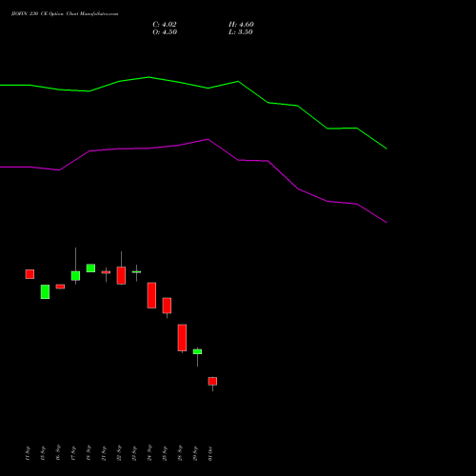The image size is (476, 476).
Task: Click the low value L: 3.50
Action: (x=241, y=32)
